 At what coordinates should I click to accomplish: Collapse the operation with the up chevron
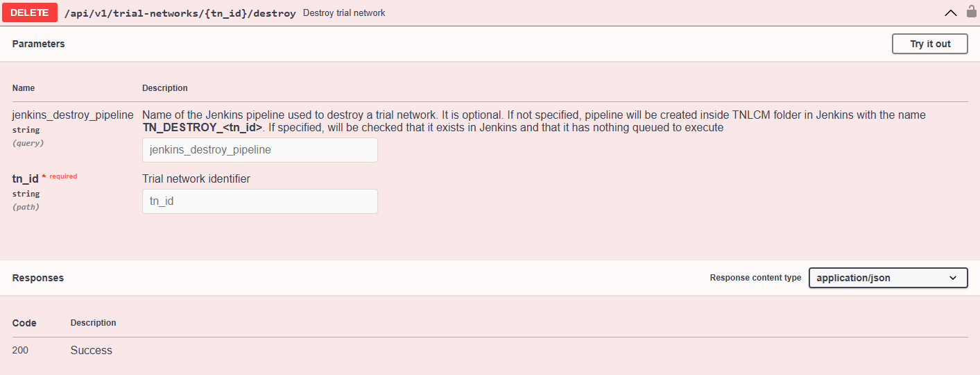(x=950, y=12)
